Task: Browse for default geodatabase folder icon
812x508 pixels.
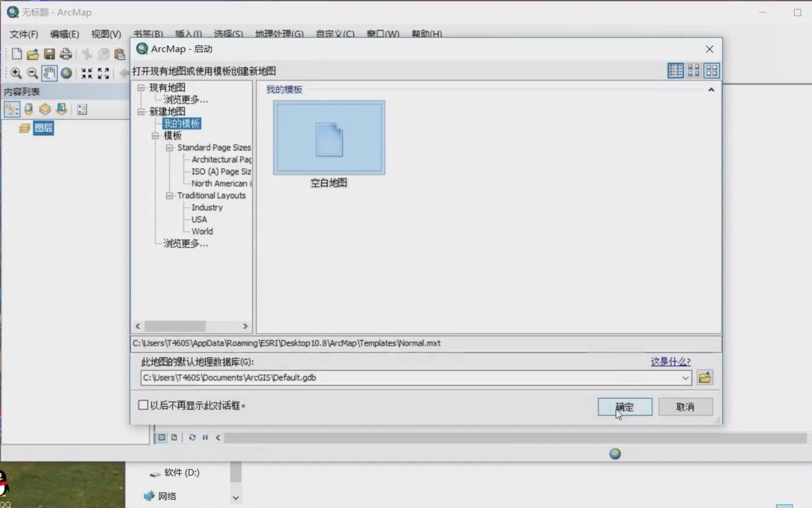Action: 705,378
